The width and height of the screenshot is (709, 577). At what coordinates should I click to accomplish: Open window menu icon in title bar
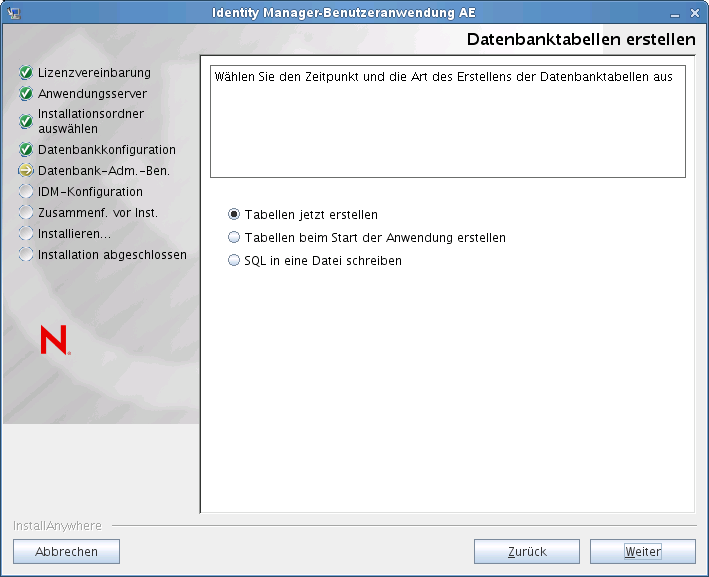click(14, 13)
